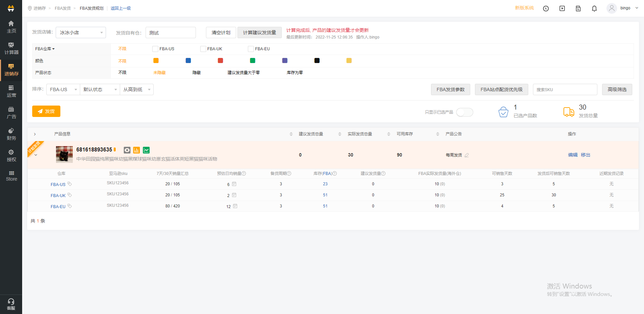Click 进销存 breadcrumb

tap(40, 8)
